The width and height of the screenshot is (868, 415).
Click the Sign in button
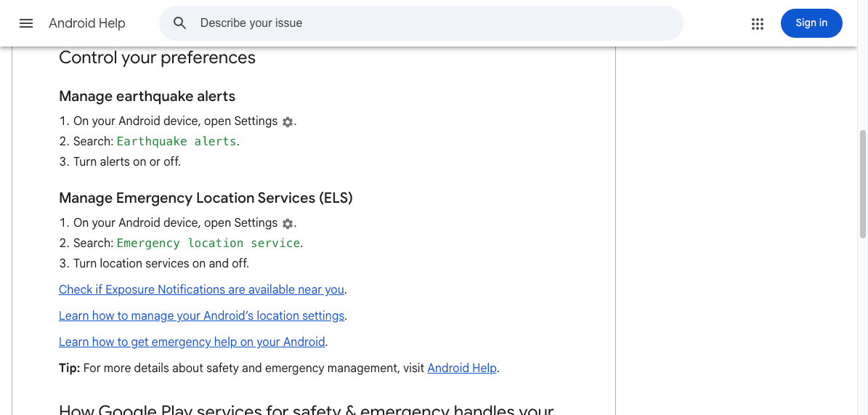[x=811, y=23]
